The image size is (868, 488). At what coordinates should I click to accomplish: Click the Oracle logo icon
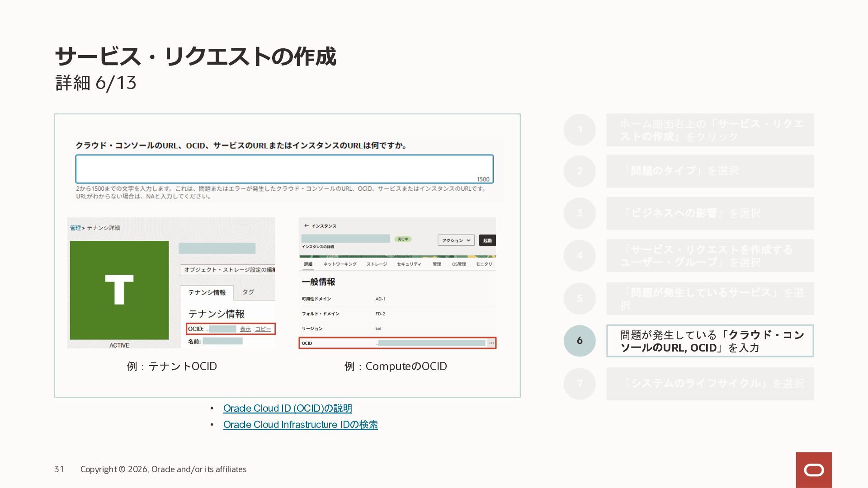tap(814, 470)
